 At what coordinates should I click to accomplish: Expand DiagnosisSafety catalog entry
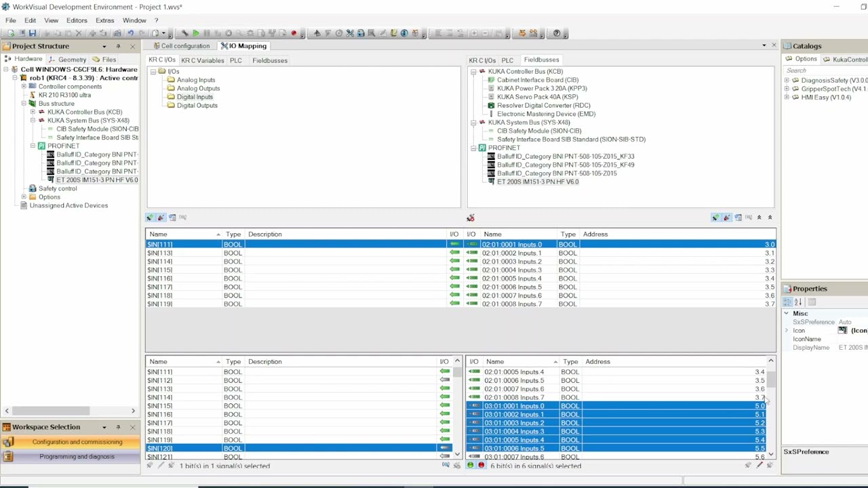[x=787, y=81]
